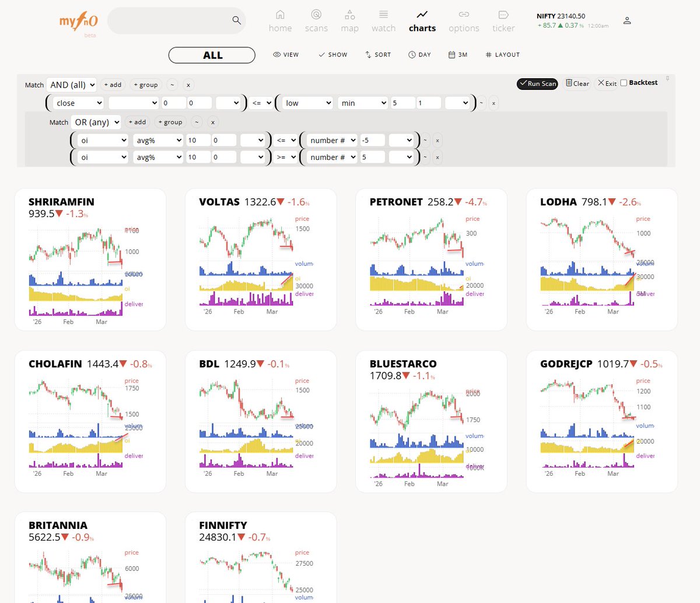
Task: Open the first oi row's avg% dropdown
Action: 158,140
